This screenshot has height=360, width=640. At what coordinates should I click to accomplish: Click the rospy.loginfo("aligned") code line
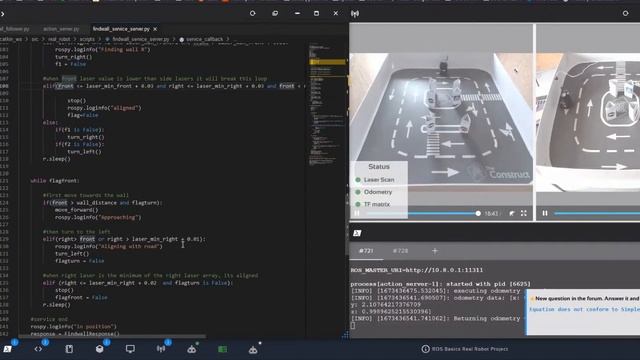(x=104, y=108)
